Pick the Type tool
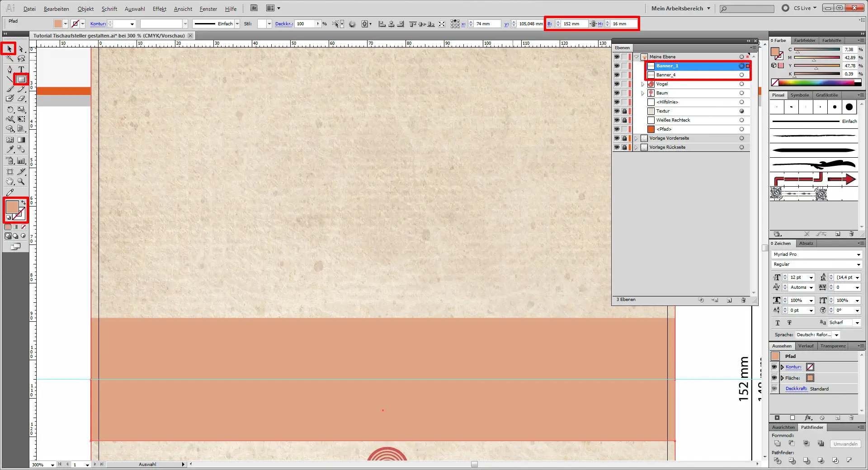The width and height of the screenshot is (868, 470). pos(21,69)
